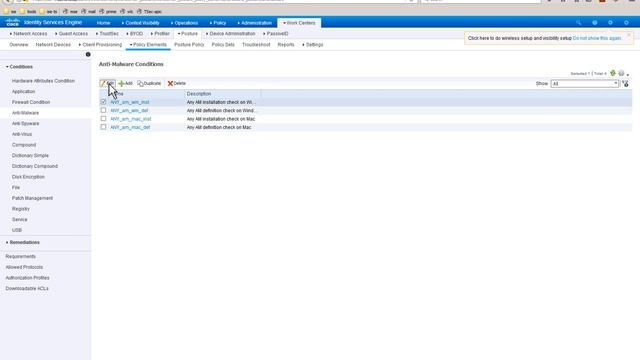Expand the Network Access submenu
This screenshot has height=360, width=640.
[28, 33]
